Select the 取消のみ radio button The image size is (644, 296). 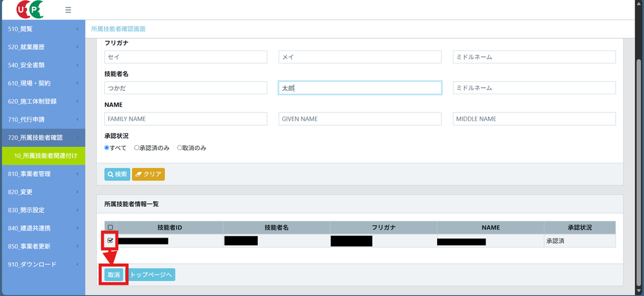point(179,148)
